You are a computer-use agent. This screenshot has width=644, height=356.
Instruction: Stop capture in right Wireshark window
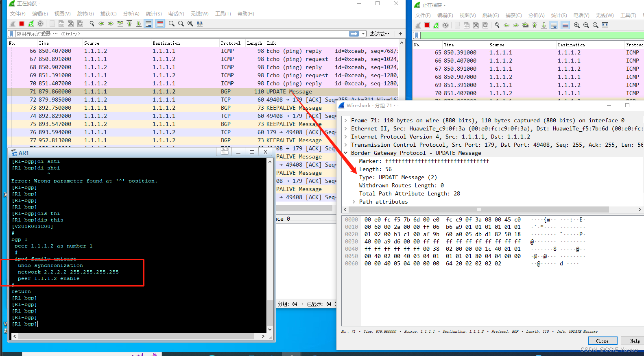click(x=427, y=25)
